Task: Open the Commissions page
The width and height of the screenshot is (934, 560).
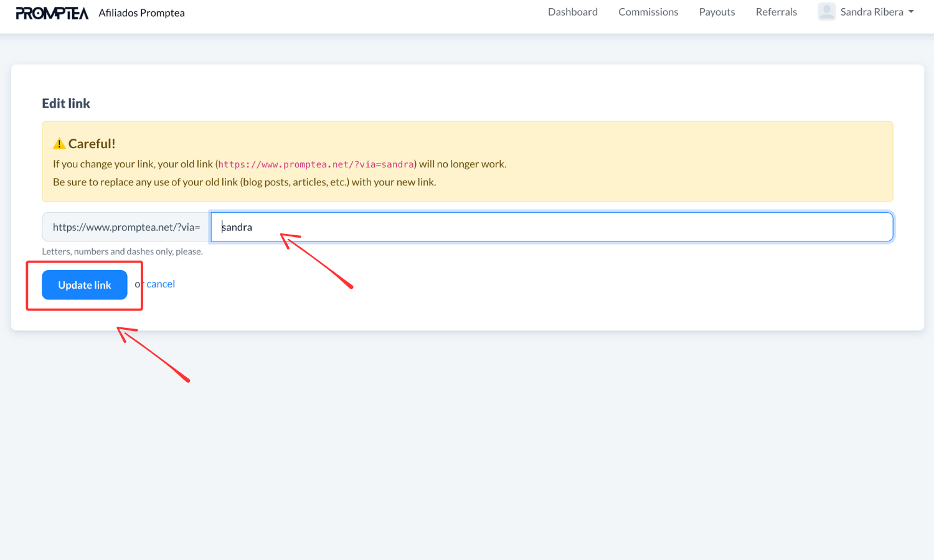Action: pos(648,12)
